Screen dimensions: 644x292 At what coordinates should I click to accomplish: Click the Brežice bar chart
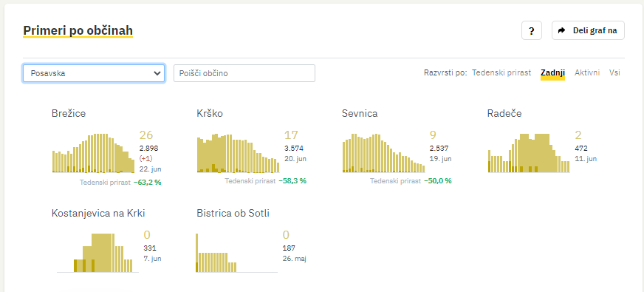(93, 153)
